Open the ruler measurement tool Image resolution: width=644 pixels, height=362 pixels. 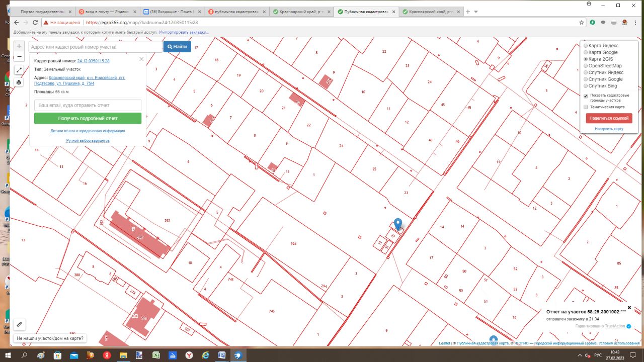19,325
